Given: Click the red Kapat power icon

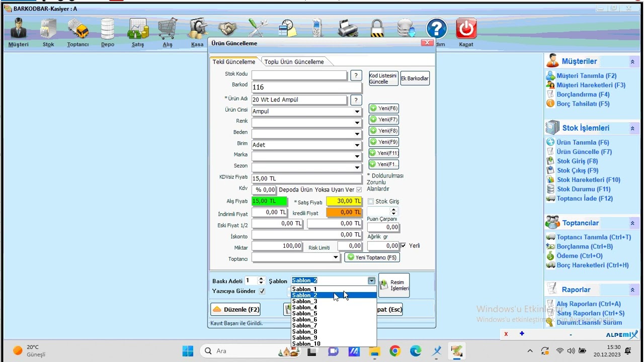Looking at the screenshot, I should 466,29.
